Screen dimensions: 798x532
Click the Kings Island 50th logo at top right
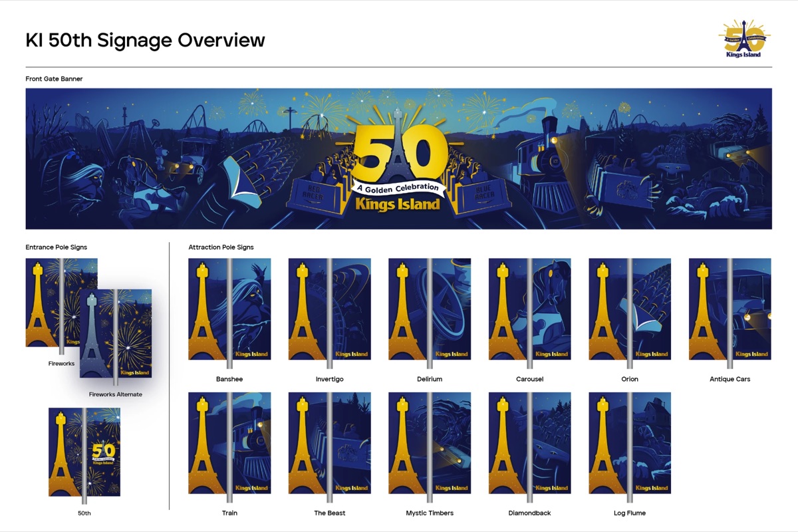pos(745,39)
